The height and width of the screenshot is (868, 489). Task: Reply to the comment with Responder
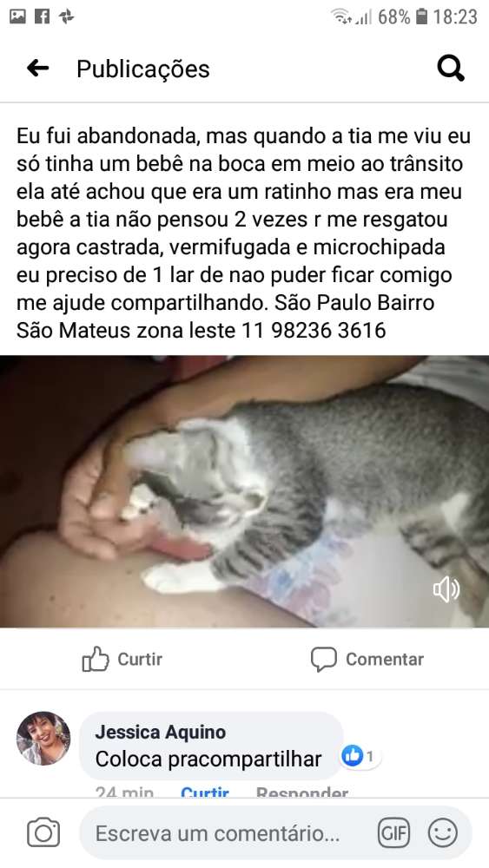pyautogui.click(x=302, y=792)
